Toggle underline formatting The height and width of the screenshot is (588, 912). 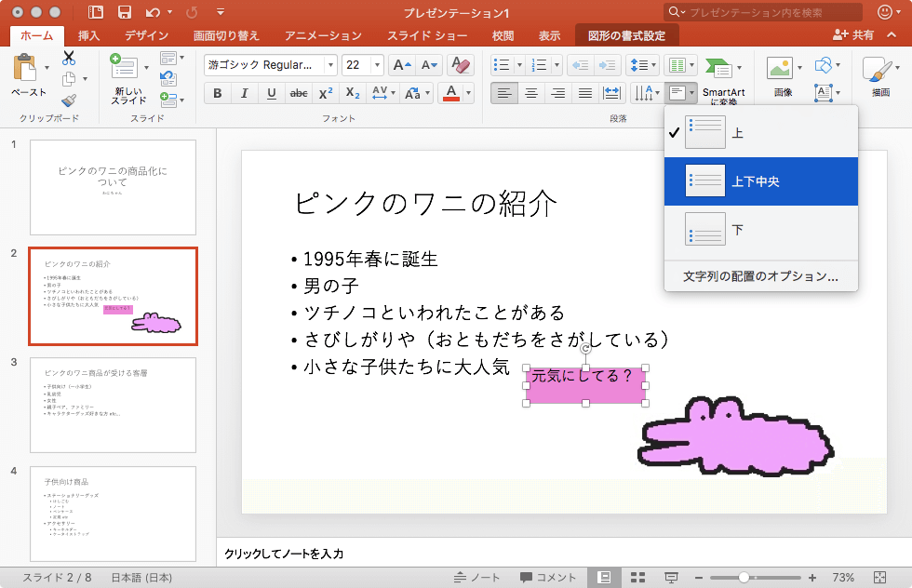[x=272, y=93]
